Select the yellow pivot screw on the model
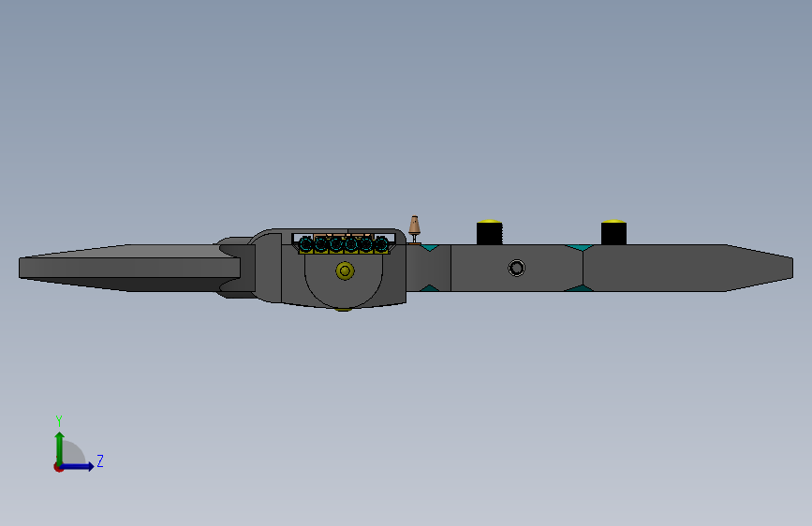812x526 pixels. [x=345, y=270]
